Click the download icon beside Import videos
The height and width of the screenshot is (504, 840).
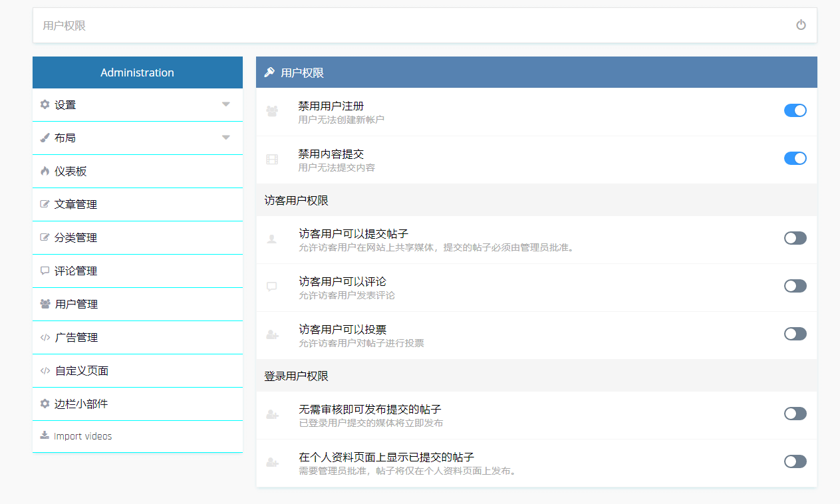45,436
